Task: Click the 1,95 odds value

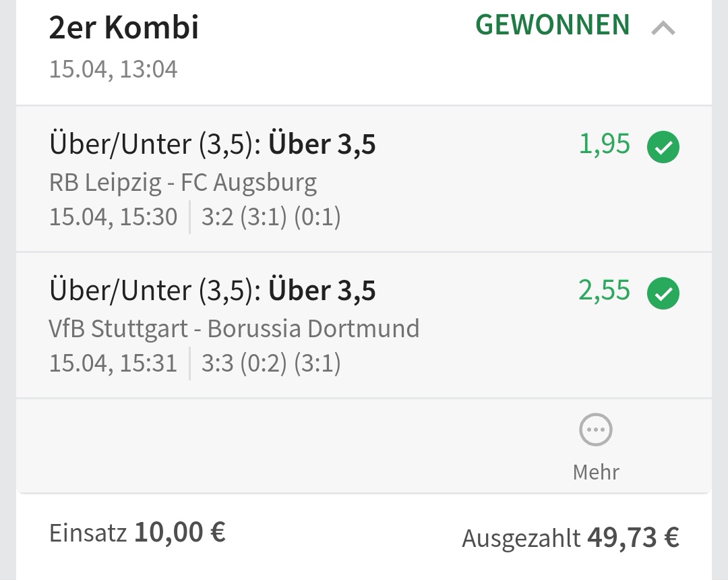Action: click(604, 144)
